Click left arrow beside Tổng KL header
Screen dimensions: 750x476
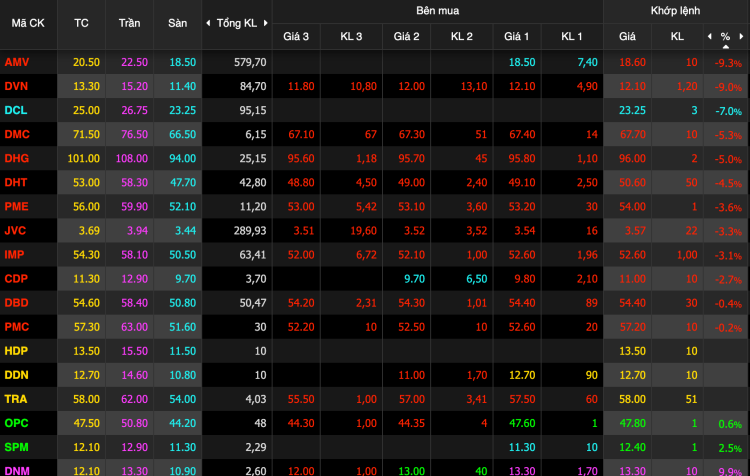point(208,23)
